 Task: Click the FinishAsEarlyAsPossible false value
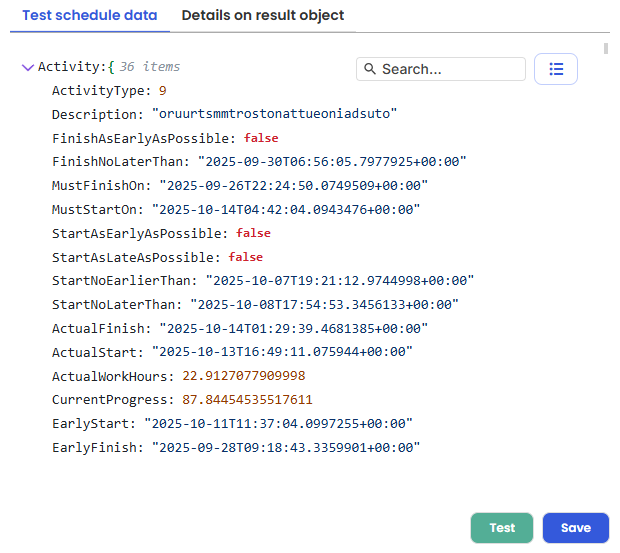261,138
